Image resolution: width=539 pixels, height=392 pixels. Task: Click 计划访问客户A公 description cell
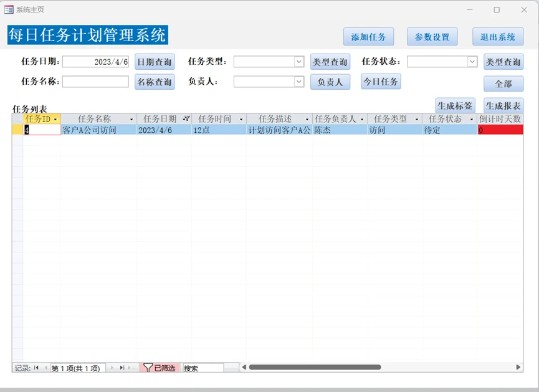coord(279,130)
